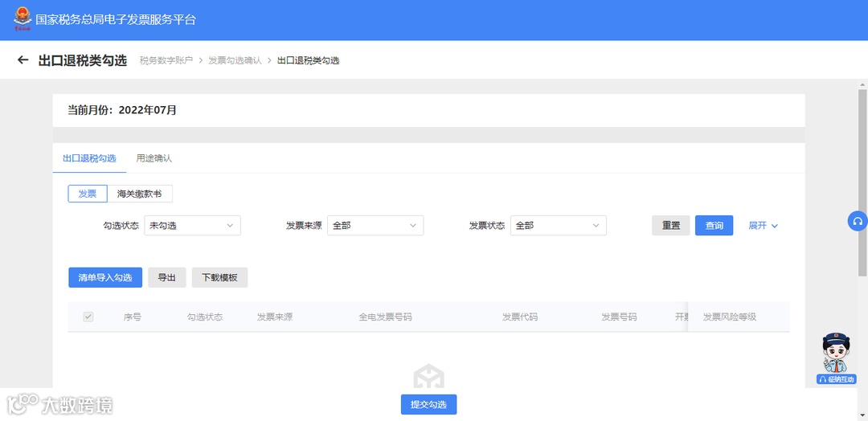Select the 海关缴款书 sub-tab

(x=140, y=194)
